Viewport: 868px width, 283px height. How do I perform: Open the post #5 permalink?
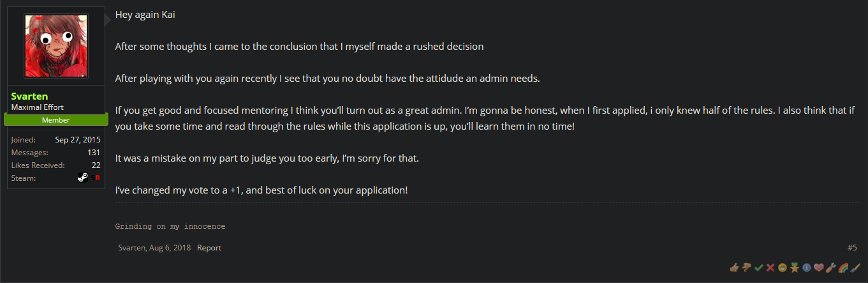[852, 248]
